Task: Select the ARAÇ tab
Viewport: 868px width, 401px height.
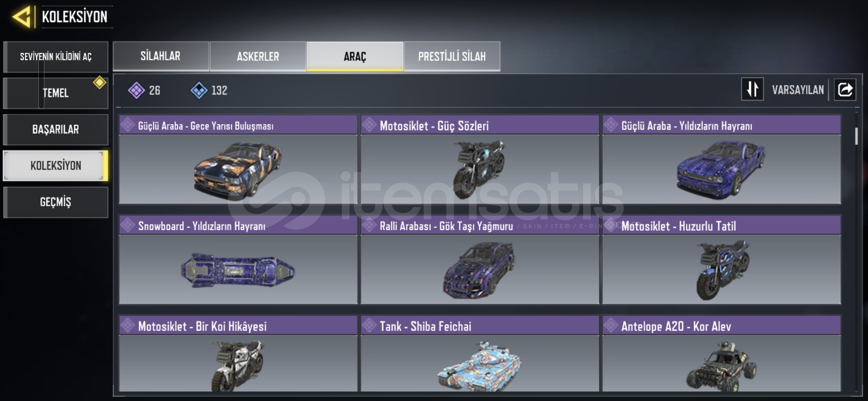Action: (x=355, y=56)
